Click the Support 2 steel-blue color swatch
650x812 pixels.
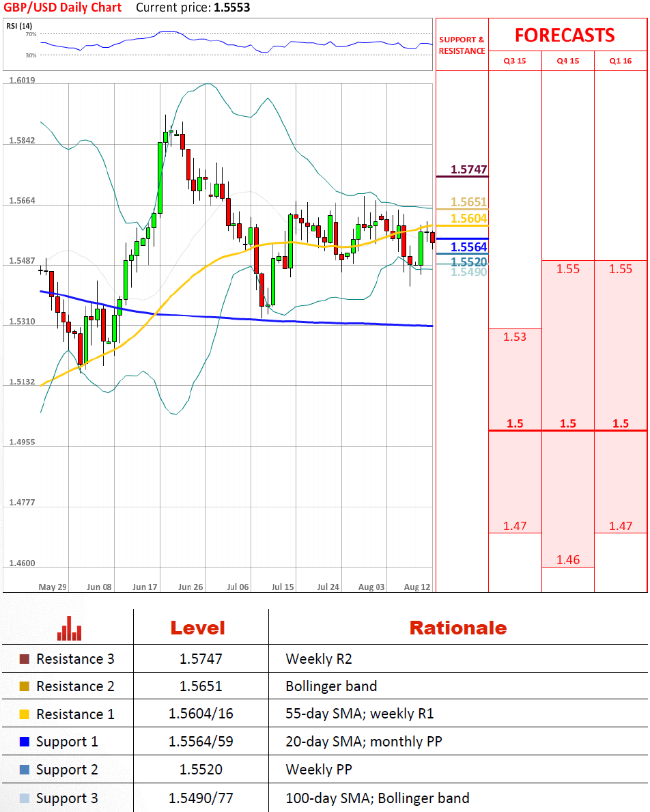point(25,770)
